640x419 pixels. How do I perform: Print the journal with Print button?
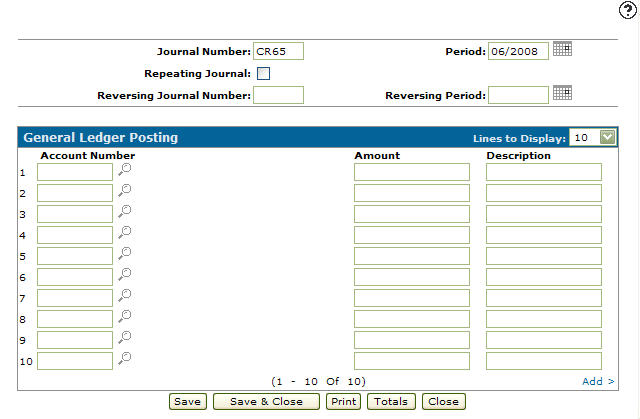(344, 401)
